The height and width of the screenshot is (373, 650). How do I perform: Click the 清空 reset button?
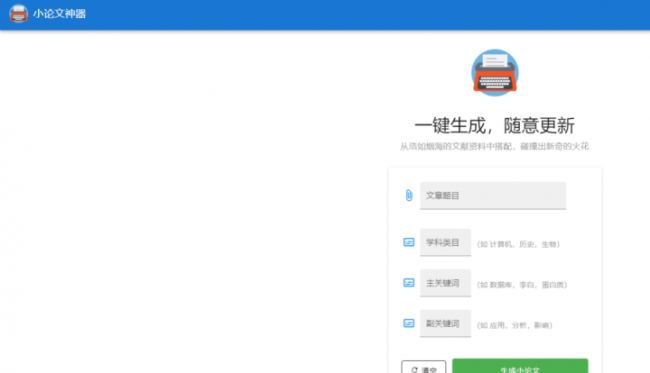tap(423, 367)
